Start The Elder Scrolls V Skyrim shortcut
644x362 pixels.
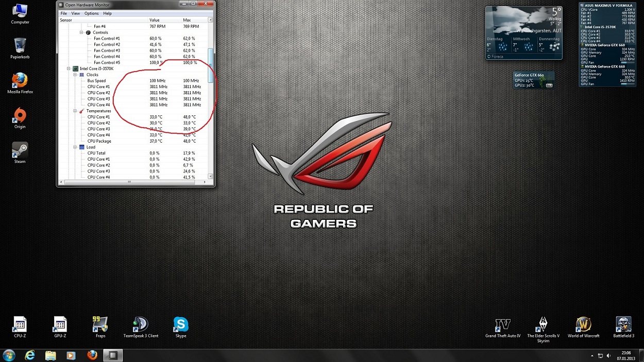pos(543,330)
